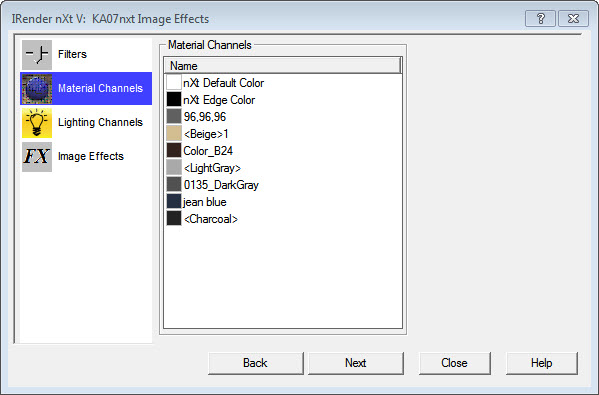Viewport: 599px width, 395px height.
Task: Click the <Beige>1 tan swatch
Action: [174, 133]
